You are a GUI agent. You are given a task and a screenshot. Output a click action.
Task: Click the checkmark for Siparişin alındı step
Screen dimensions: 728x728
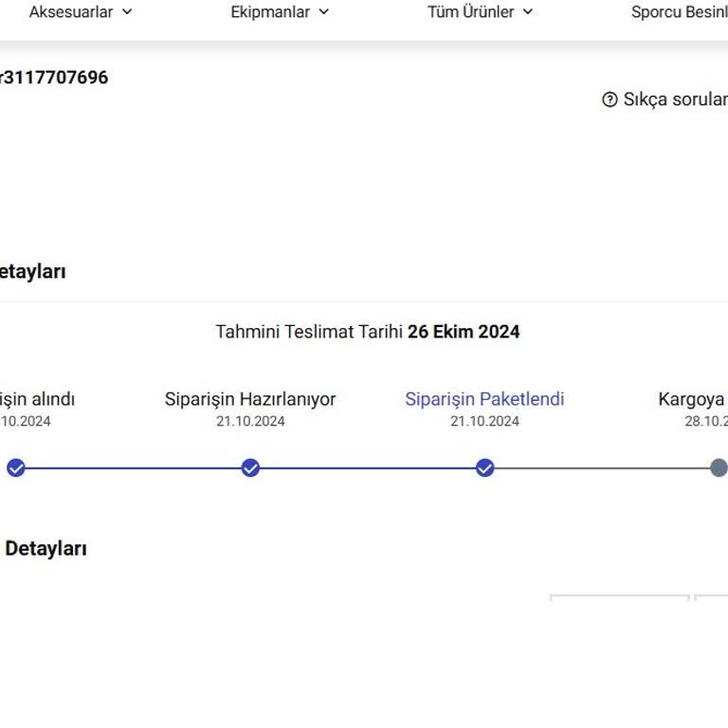15,467
